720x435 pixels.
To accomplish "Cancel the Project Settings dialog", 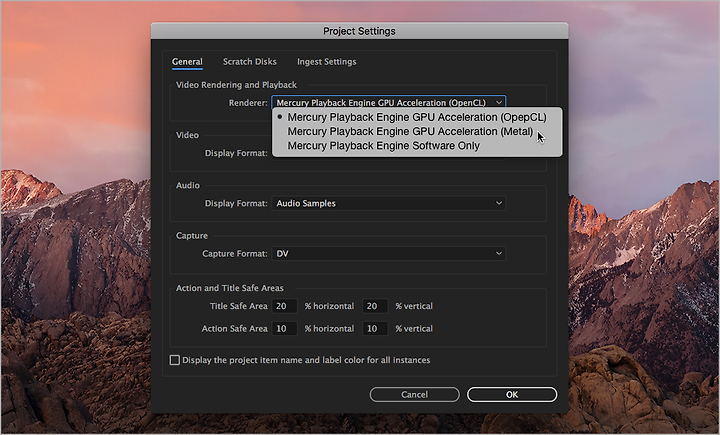I will (414, 395).
